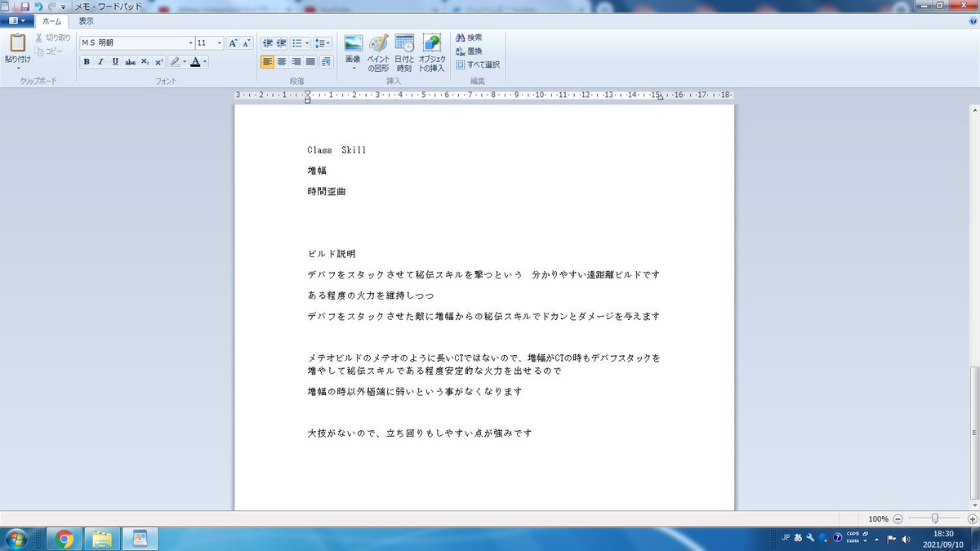Insert a Paint drawing (ペイントの図形)

pyautogui.click(x=378, y=53)
